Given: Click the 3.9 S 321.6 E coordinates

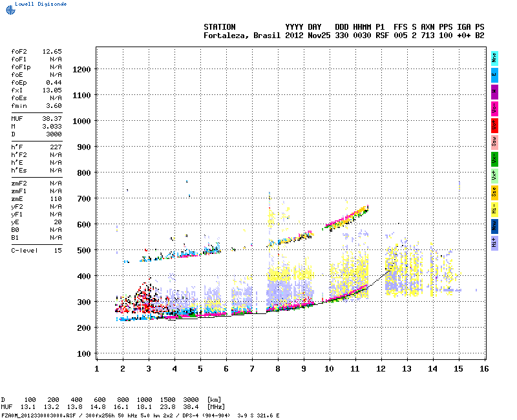Looking at the screenshot, I should click(258, 415).
